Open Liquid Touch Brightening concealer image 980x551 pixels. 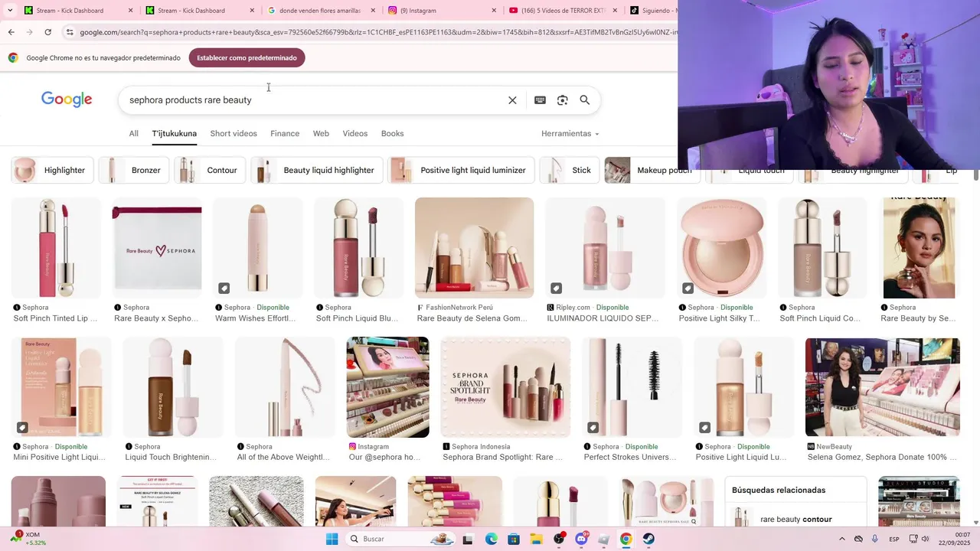[173, 387]
